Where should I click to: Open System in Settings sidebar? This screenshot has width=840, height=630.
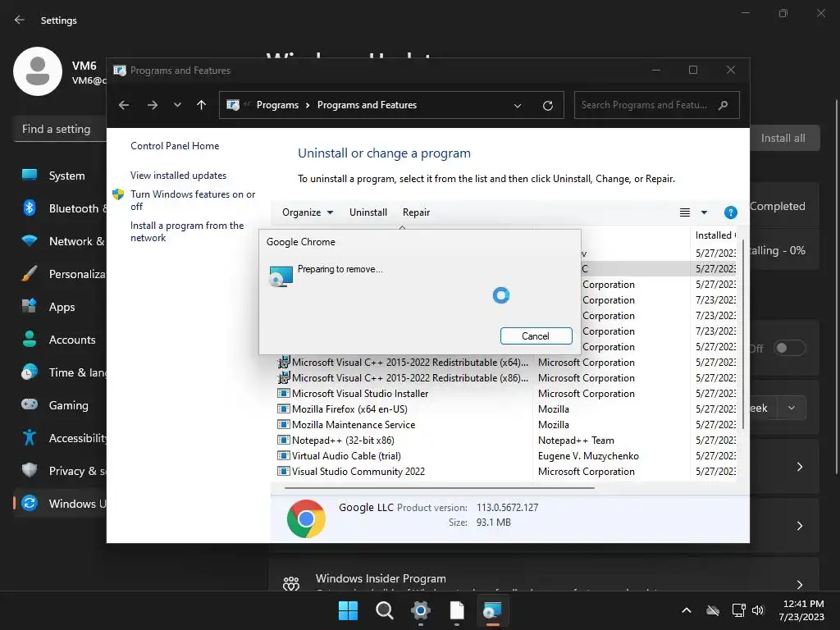pos(60,176)
